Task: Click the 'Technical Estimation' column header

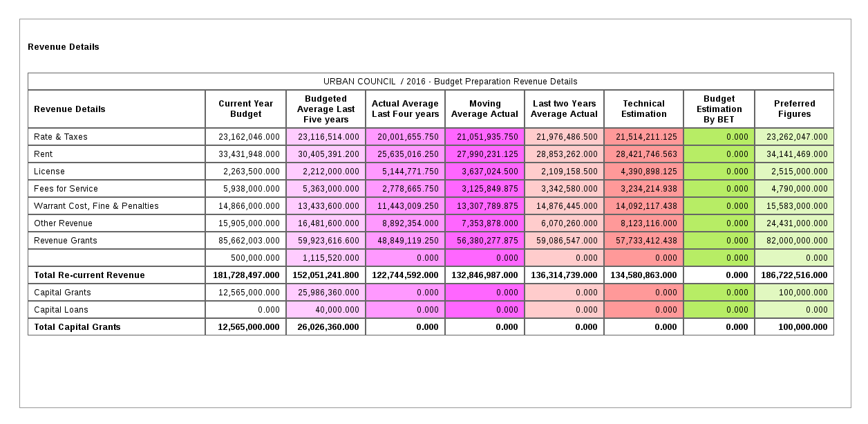Action: tap(643, 109)
